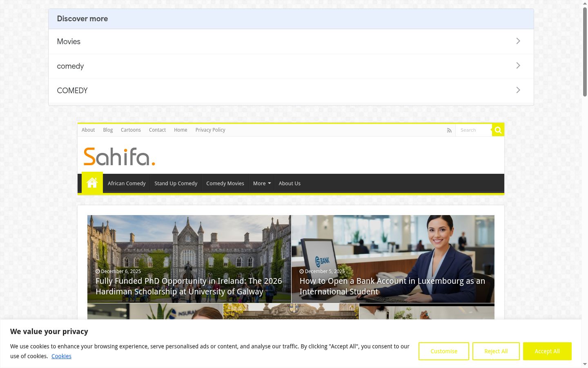
Task: Open the Cartoons top bar link
Action: [x=131, y=130]
